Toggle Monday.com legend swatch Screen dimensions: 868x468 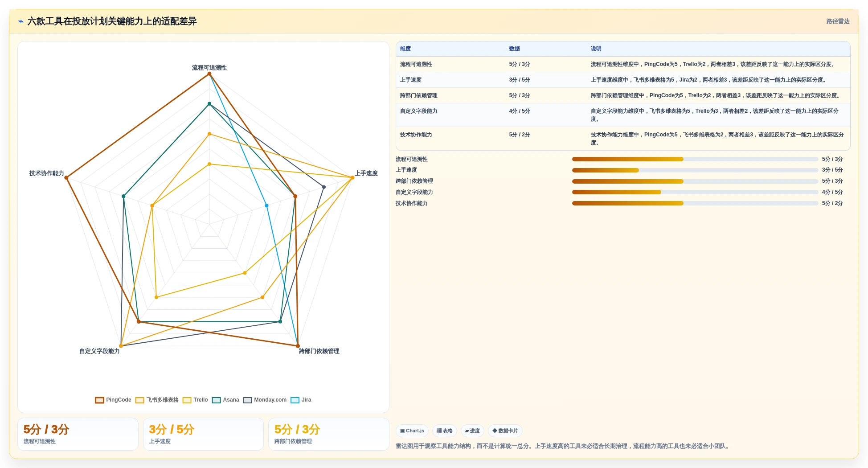248,400
